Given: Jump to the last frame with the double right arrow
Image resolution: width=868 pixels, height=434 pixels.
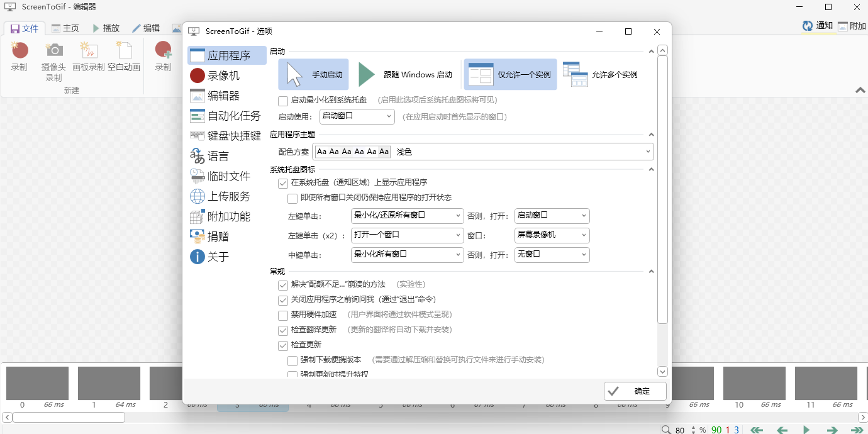Looking at the screenshot, I should (857, 430).
